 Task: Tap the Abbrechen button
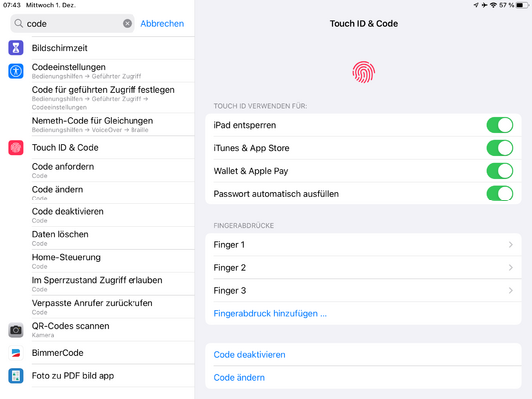tap(162, 23)
